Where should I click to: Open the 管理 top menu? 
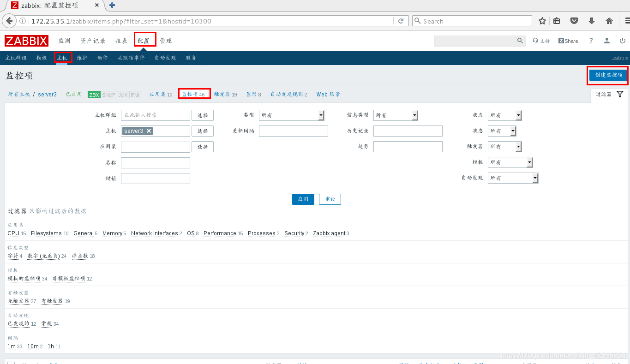tap(166, 41)
